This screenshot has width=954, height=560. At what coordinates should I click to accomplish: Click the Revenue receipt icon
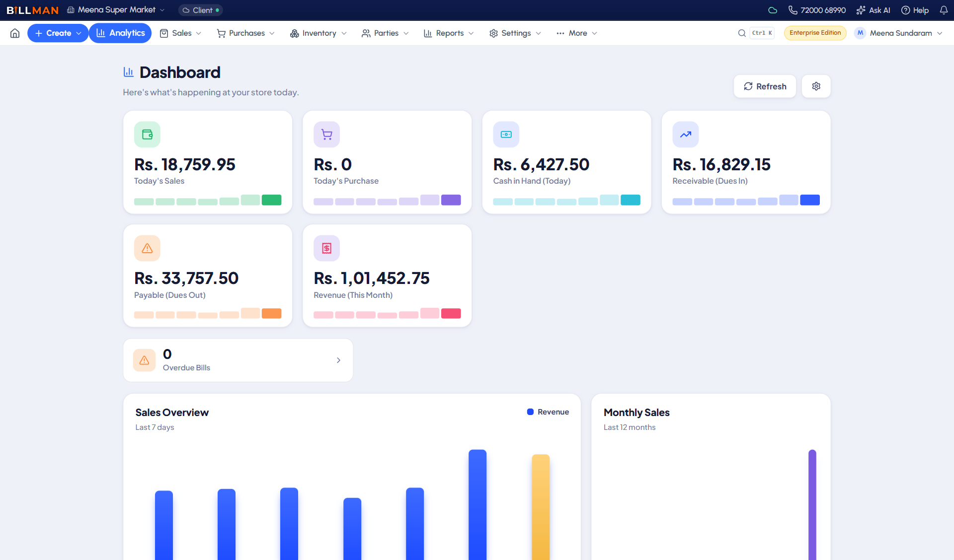coord(326,248)
